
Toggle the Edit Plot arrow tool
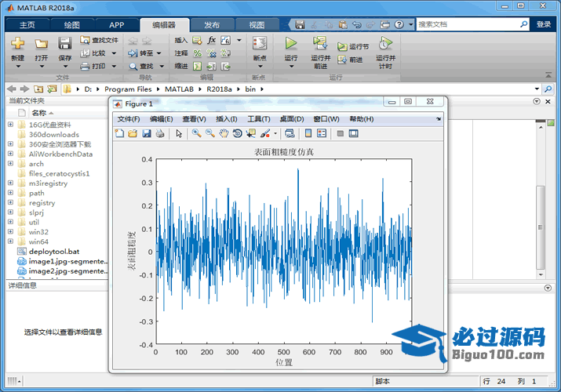(x=179, y=133)
